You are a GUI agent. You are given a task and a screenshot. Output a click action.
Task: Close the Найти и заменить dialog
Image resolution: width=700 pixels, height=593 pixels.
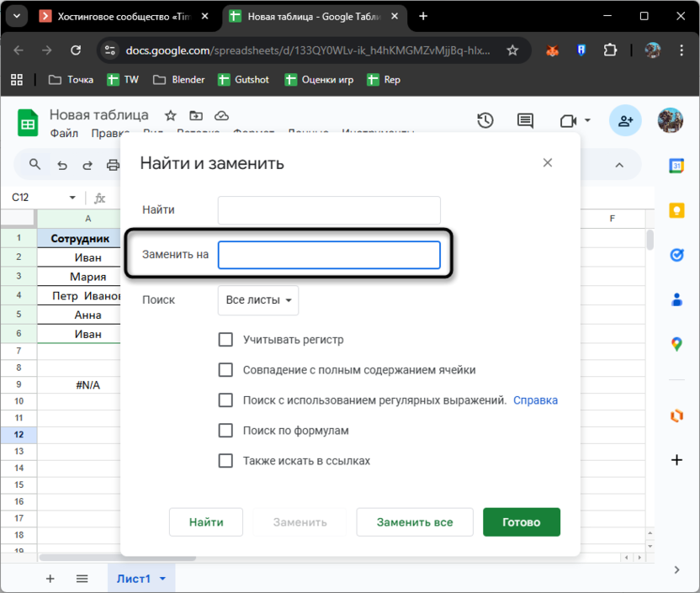(548, 162)
